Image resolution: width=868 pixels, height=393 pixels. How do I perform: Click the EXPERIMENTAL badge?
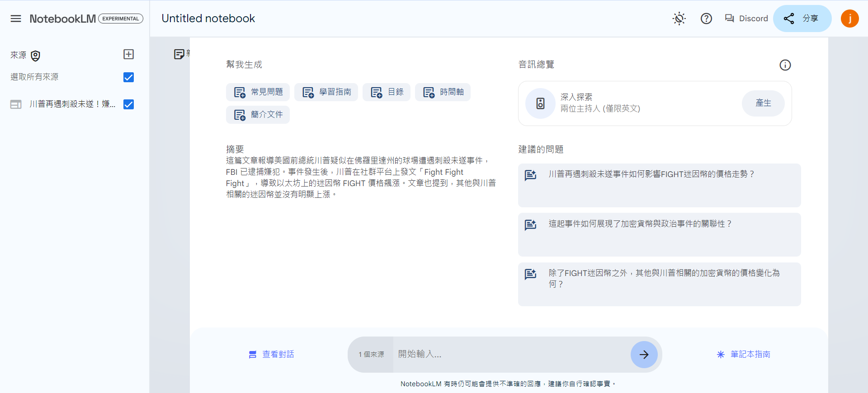tap(121, 19)
